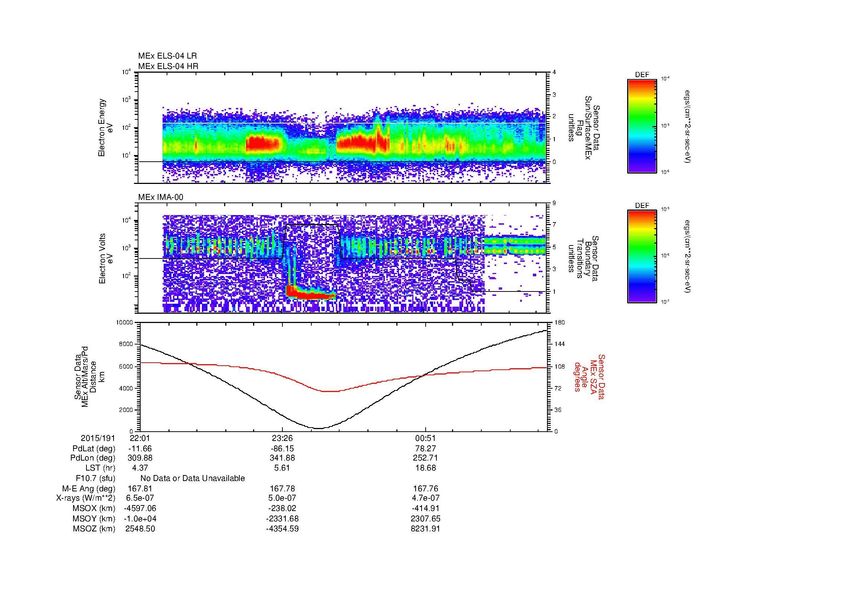Click the X-rays value '6.5e-07'
The image size is (868, 613).
coord(140,498)
